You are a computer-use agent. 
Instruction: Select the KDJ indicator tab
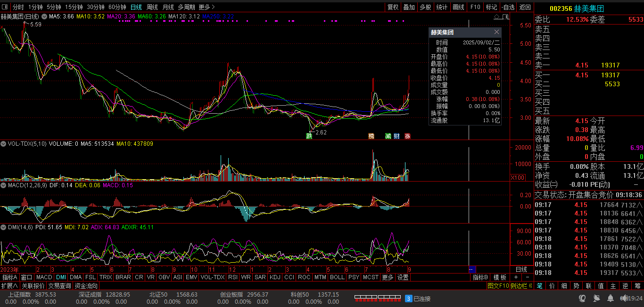[x=275, y=277]
